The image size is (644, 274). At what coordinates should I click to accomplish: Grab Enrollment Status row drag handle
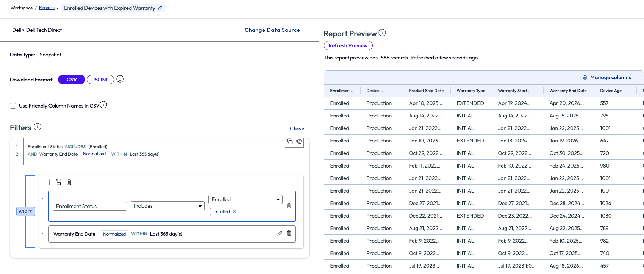43,199
